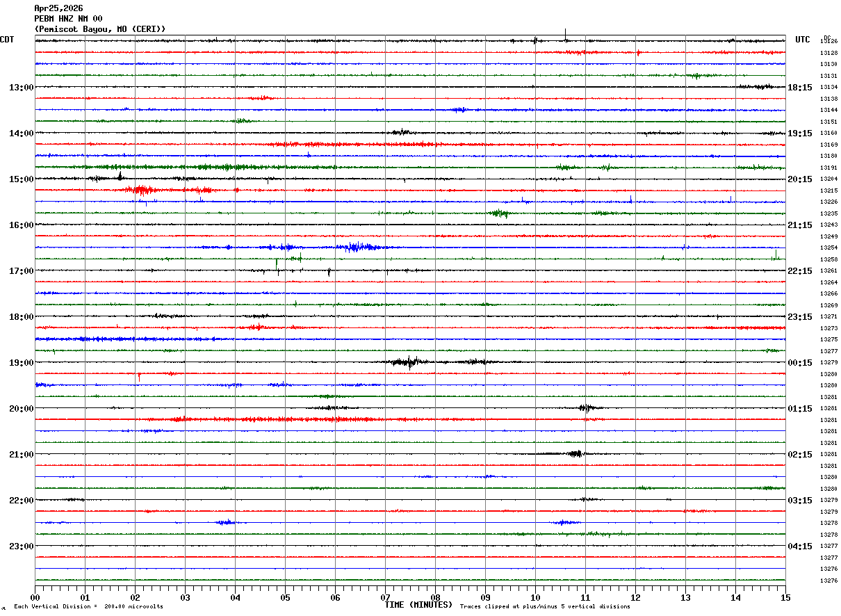
Task: Click the DC offset value "13215"
Action: tap(828, 191)
